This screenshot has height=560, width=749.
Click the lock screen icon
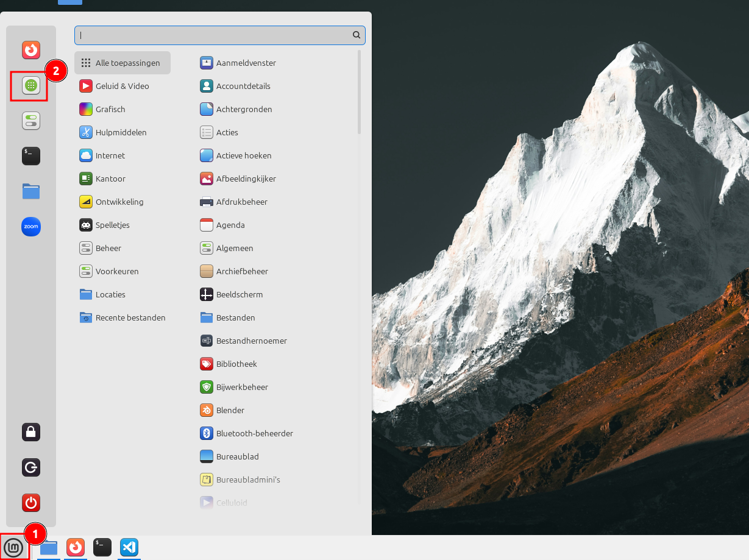(31, 432)
